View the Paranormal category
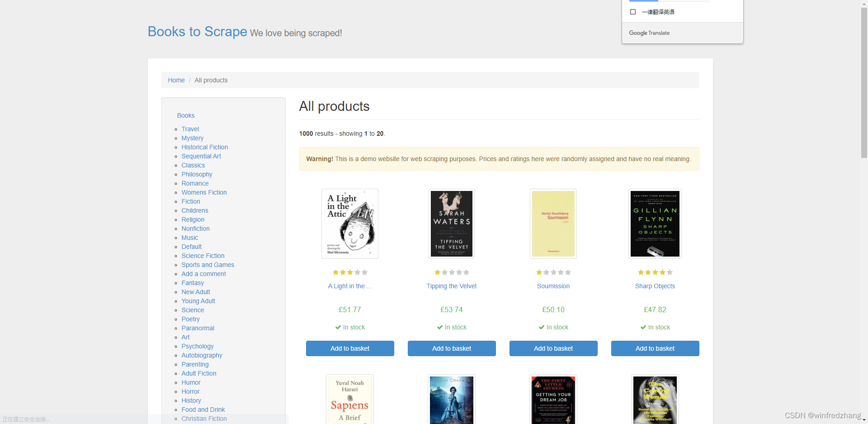The height and width of the screenshot is (424, 868). [x=198, y=328]
